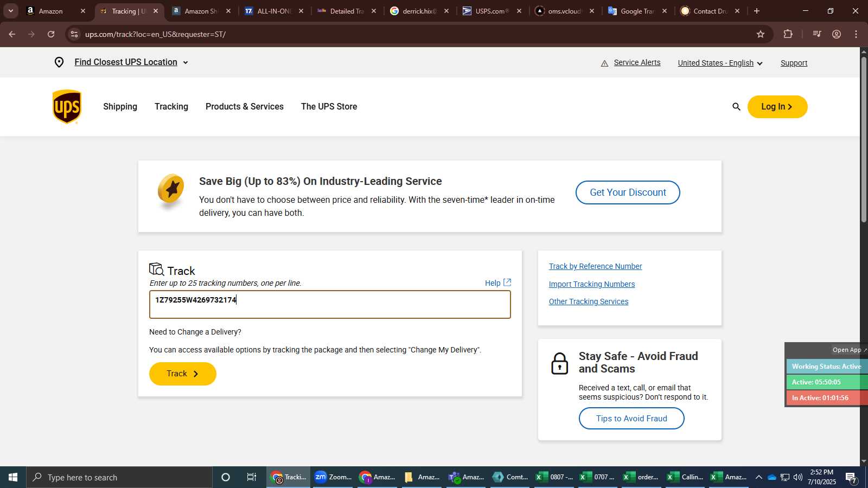This screenshot has height=488, width=868.
Task: Click the Log In button
Action: coord(777,107)
